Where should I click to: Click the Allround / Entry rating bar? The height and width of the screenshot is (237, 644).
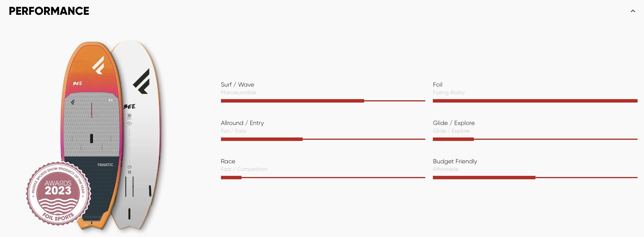point(323,139)
